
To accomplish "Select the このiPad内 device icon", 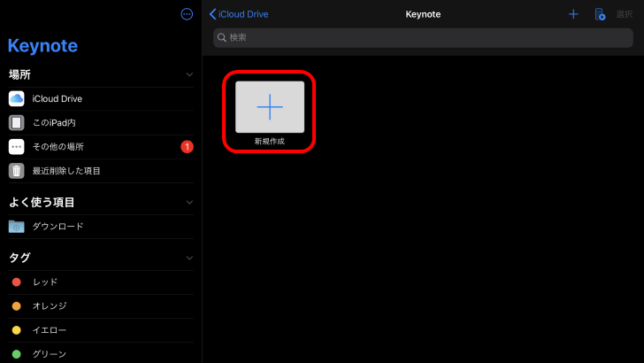I will tap(17, 123).
